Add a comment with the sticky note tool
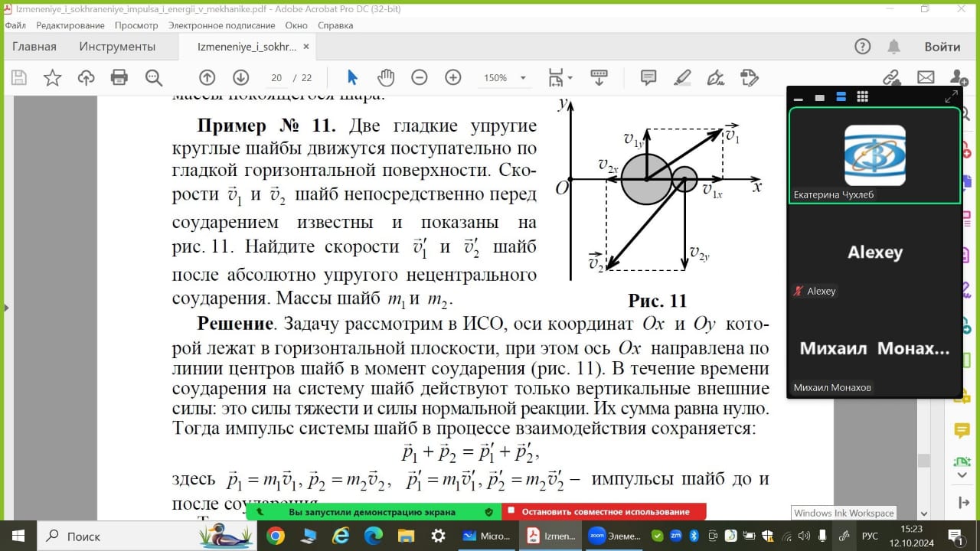 (x=648, y=77)
